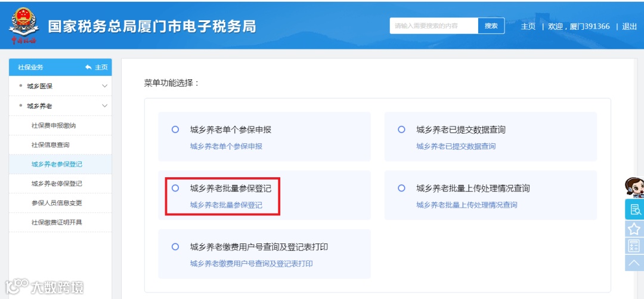This screenshot has height=299, width=644.
Task: Click the return arrow beside 主页 in sidebar
Action: 88,67
